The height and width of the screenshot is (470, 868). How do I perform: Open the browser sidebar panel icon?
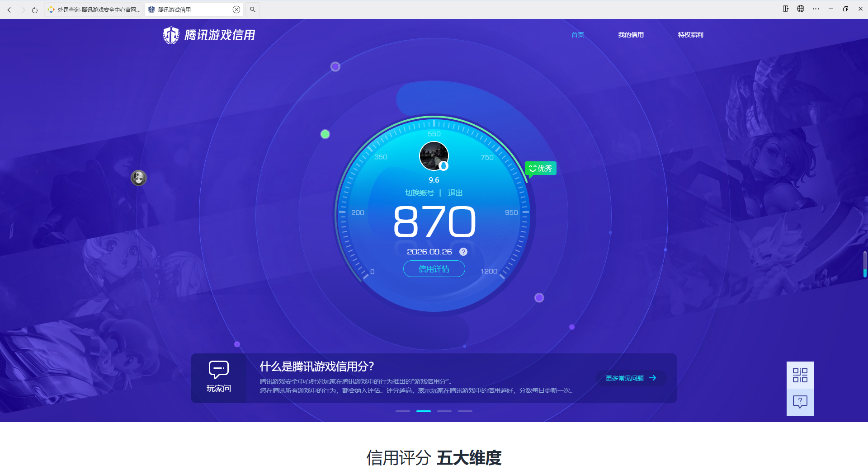[786, 9]
